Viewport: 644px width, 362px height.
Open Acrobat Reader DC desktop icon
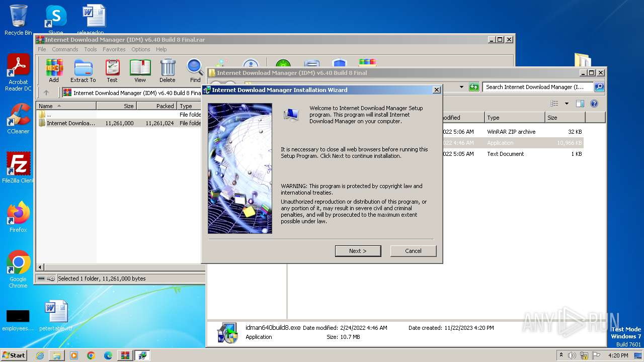(18, 72)
